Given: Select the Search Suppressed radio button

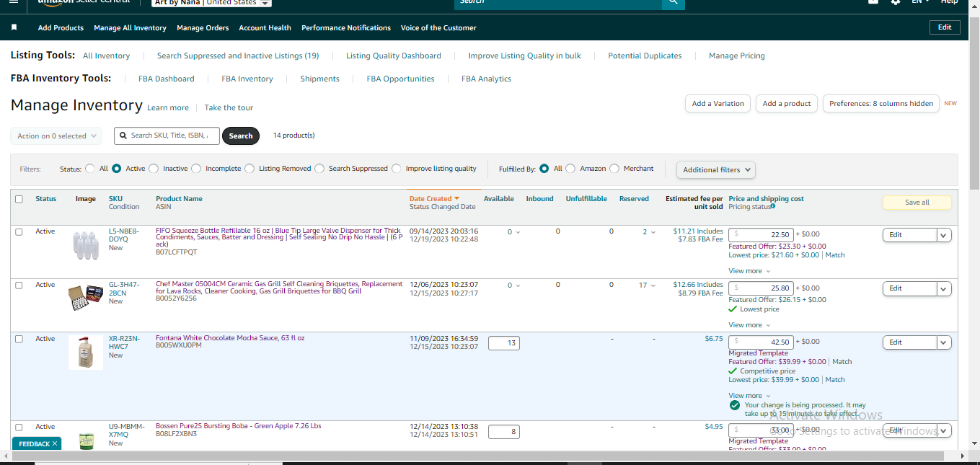Looking at the screenshot, I should 319,169.
